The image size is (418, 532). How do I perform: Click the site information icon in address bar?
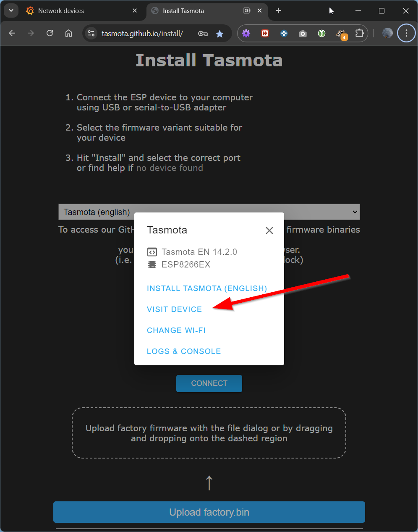pos(91,33)
